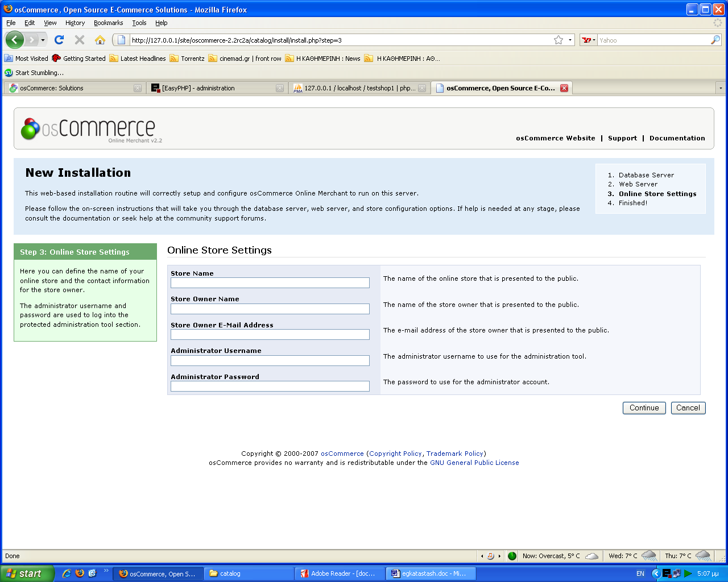728x582 pixels.
Task: Launch Internet Explorer from quick launch
Action: pyautogui.click(x=67, y=573)
